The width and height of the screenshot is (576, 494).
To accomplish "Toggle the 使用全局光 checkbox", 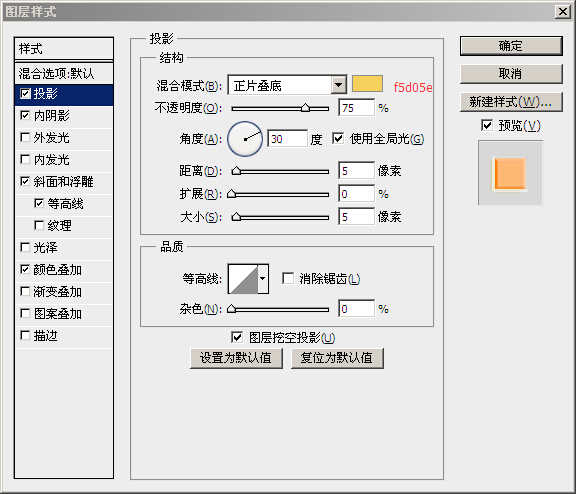I will point(338,138).
